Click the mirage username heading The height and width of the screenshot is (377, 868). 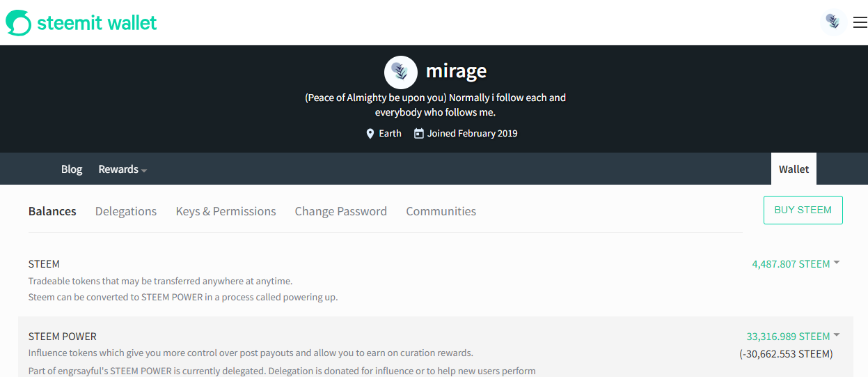tap(456, 71)
